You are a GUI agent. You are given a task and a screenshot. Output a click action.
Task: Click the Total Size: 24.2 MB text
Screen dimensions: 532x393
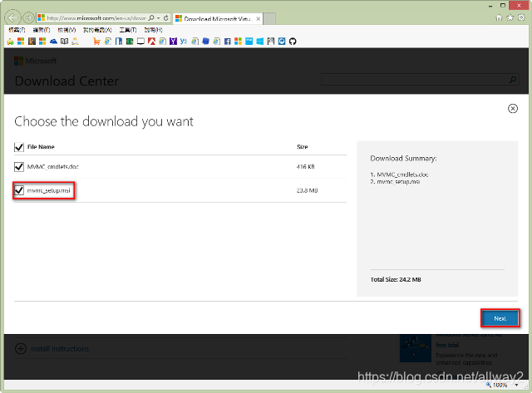click(396, 280)
